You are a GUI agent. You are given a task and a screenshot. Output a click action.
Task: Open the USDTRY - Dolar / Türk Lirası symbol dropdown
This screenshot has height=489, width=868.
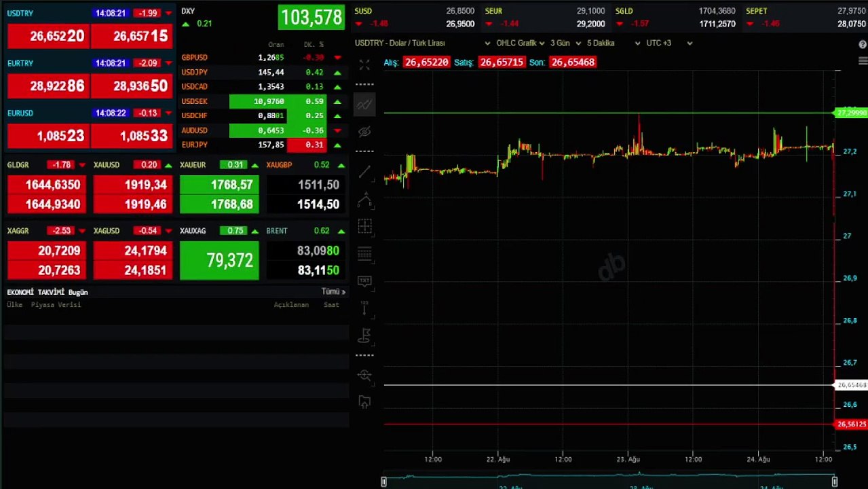tap(423, 43)
